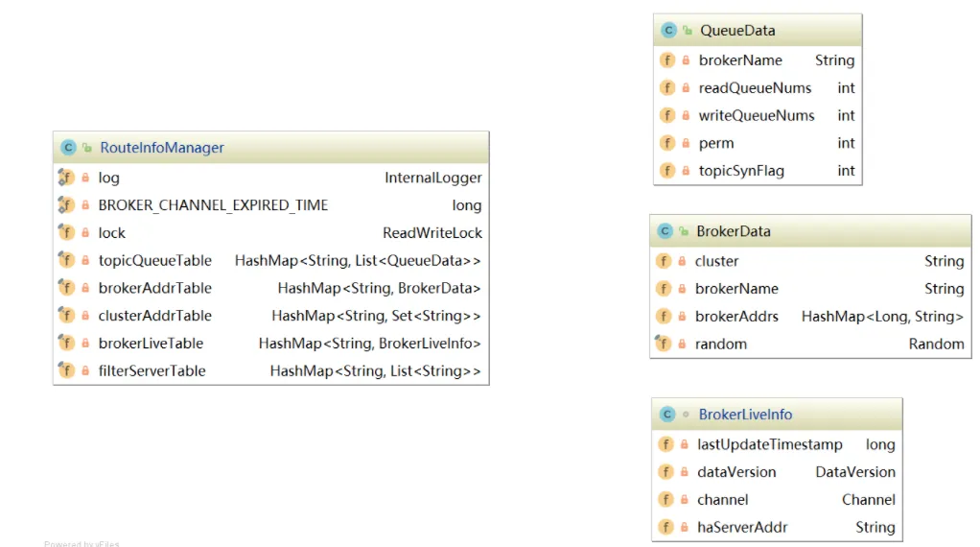980x547 pixels.
Task: Select the perm field name
Action: coord(716,144)
